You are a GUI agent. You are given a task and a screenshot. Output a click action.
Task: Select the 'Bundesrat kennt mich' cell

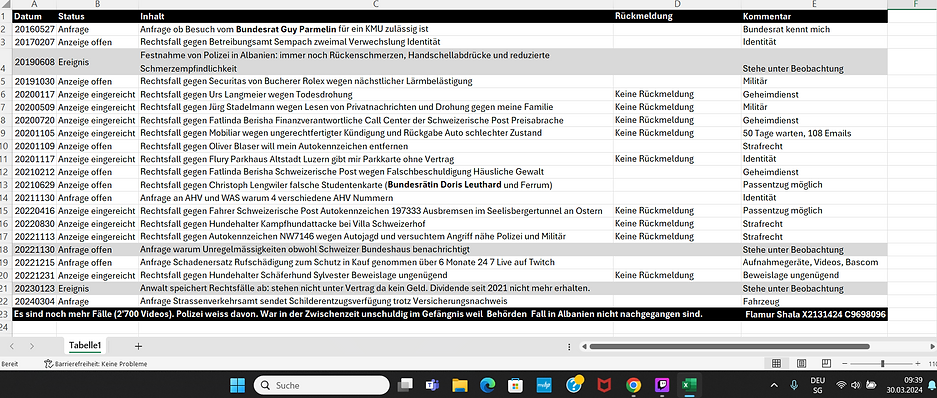click(814, 29)
